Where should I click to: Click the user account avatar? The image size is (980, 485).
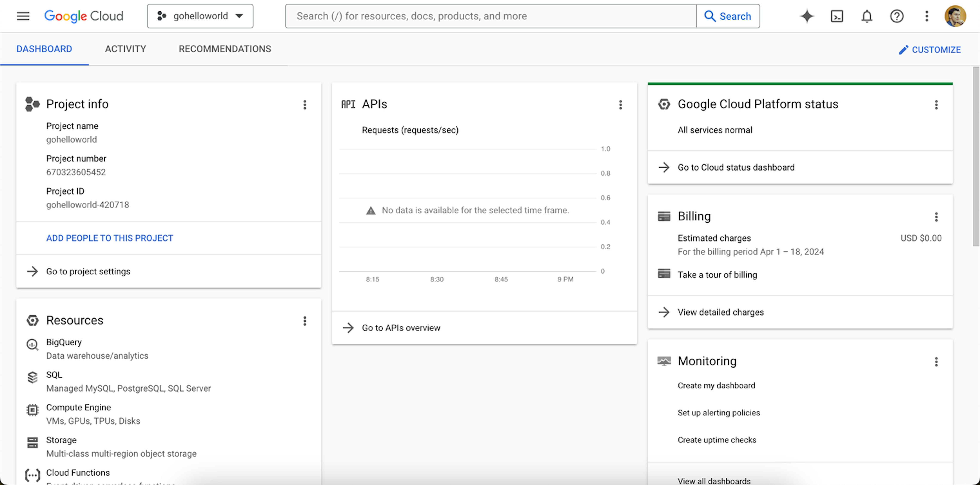955,16
